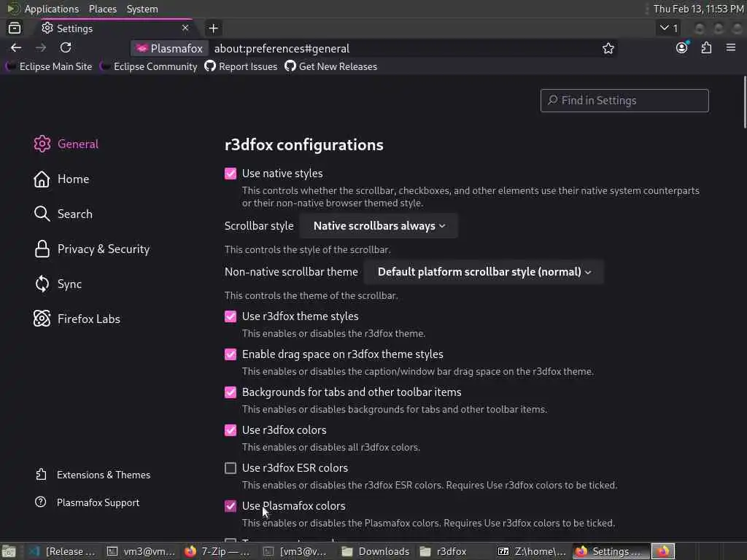Open Scrollbar style dropdown
The image size is (747, 560).
(x=379, y=226)
